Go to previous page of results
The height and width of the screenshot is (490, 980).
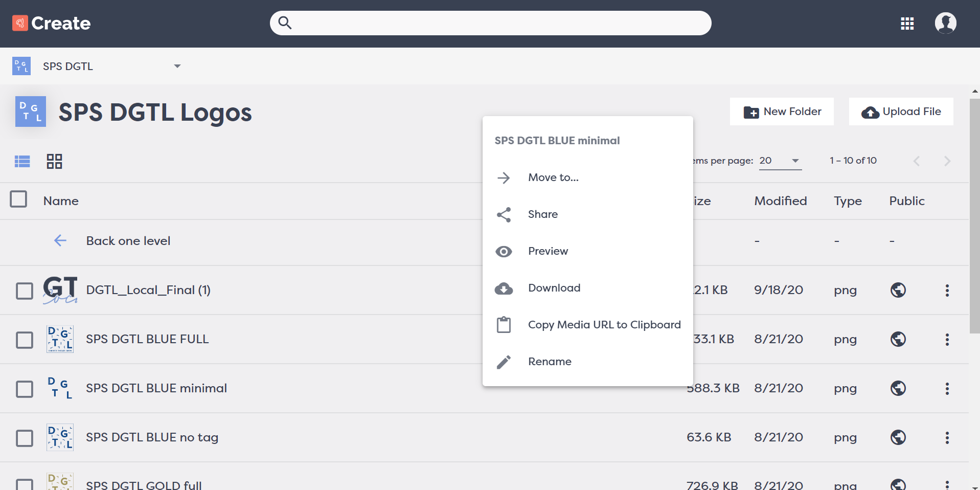click(x=917, y=161)
